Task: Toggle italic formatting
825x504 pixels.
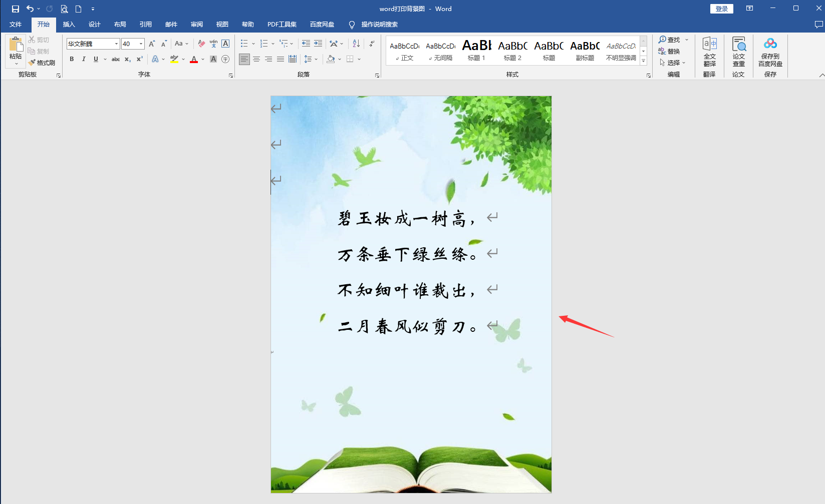Action: (x=84, y=59)
